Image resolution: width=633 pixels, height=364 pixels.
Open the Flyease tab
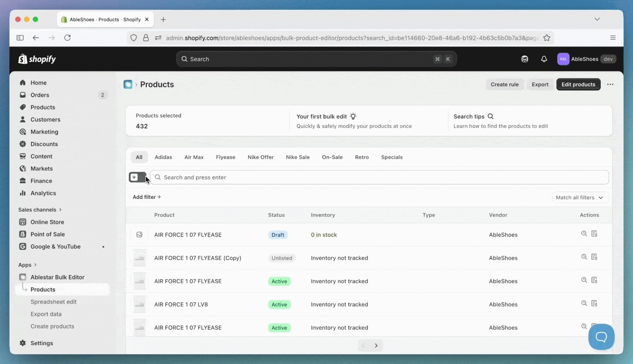pos(226,157)
